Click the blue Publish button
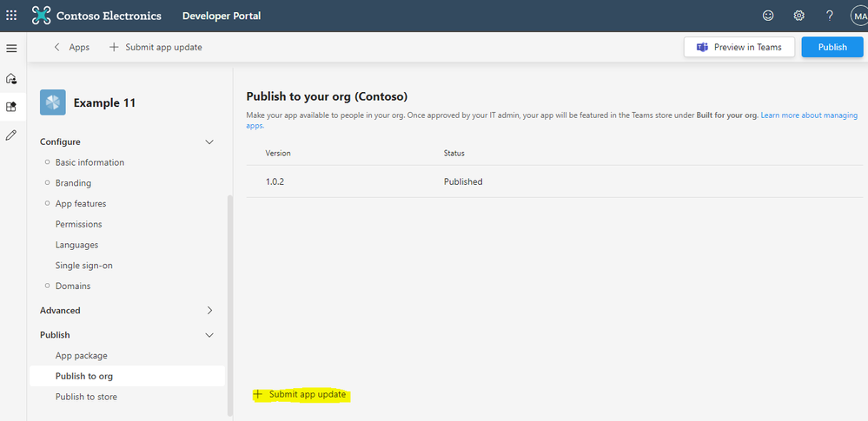Image resolution: width=868 pixels, height=421 pixels. (x=832, y=47)
